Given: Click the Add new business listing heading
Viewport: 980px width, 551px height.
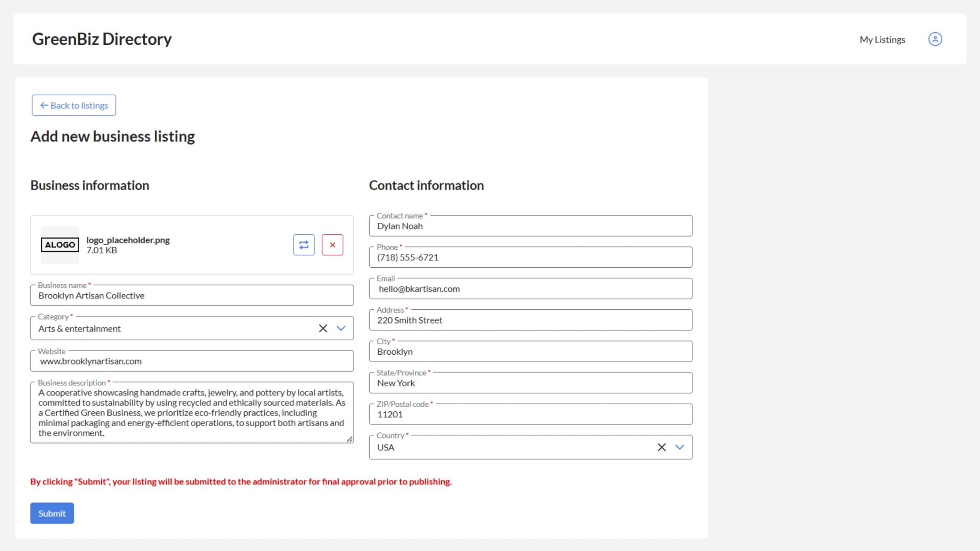Looking at the screenshot, I should coord(113,136).
